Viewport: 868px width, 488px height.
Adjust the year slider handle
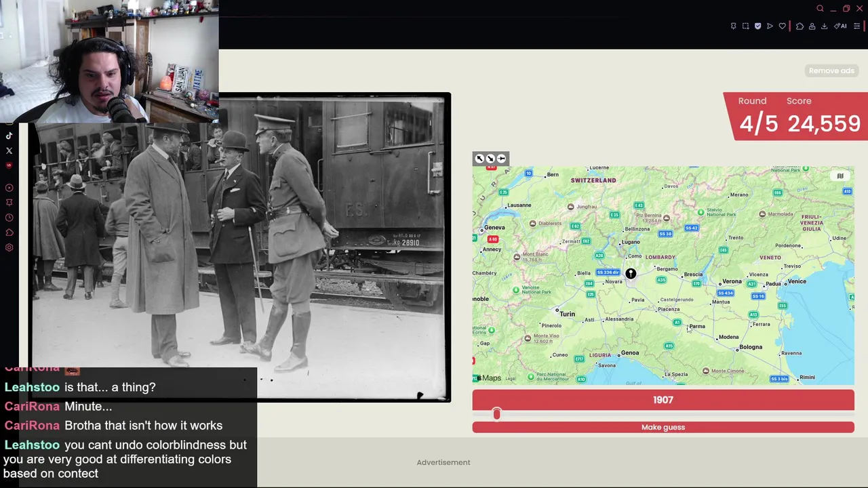tap(497, 413)
